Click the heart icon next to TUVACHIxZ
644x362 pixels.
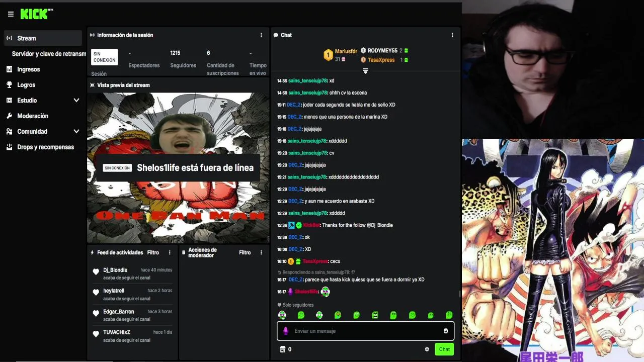96,334
